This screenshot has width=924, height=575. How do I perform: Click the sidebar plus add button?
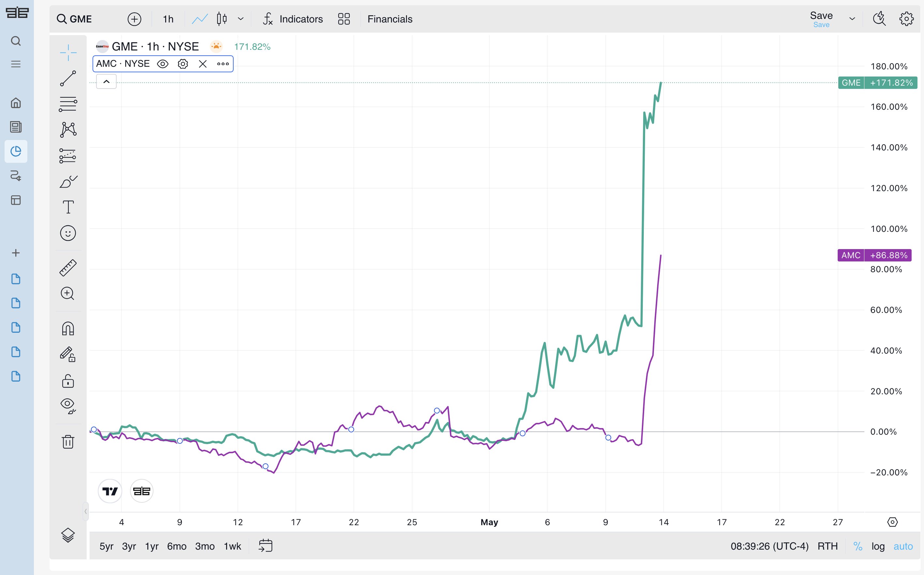[x=16, y=253]
